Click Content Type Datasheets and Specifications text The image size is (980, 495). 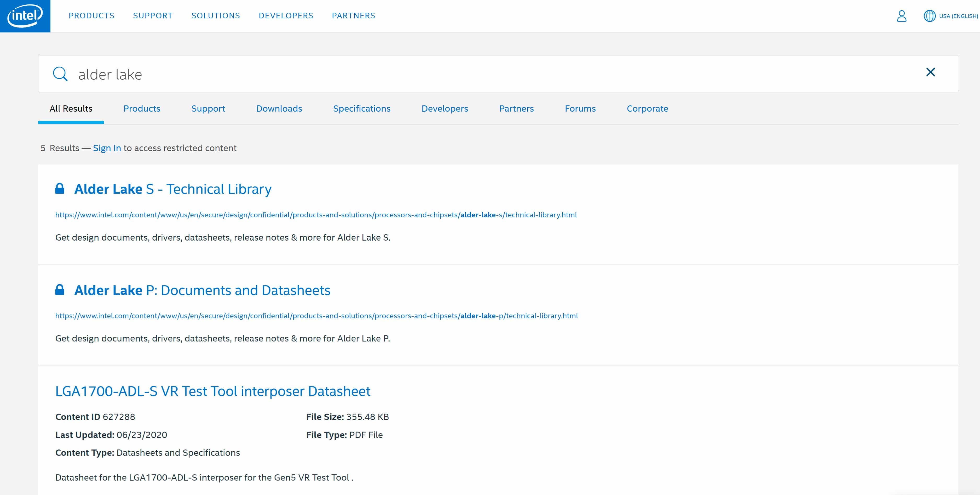pos(148,453)
